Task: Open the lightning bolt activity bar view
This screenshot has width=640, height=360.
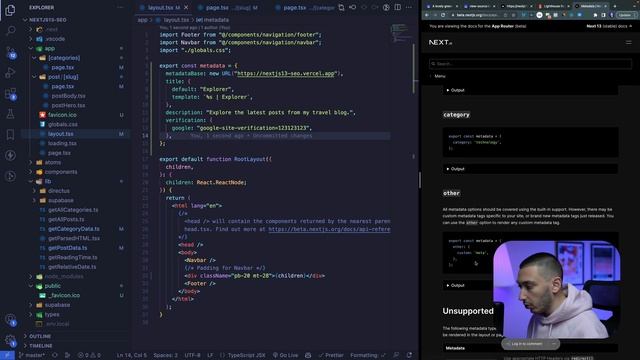Action: tap(10, 156)
